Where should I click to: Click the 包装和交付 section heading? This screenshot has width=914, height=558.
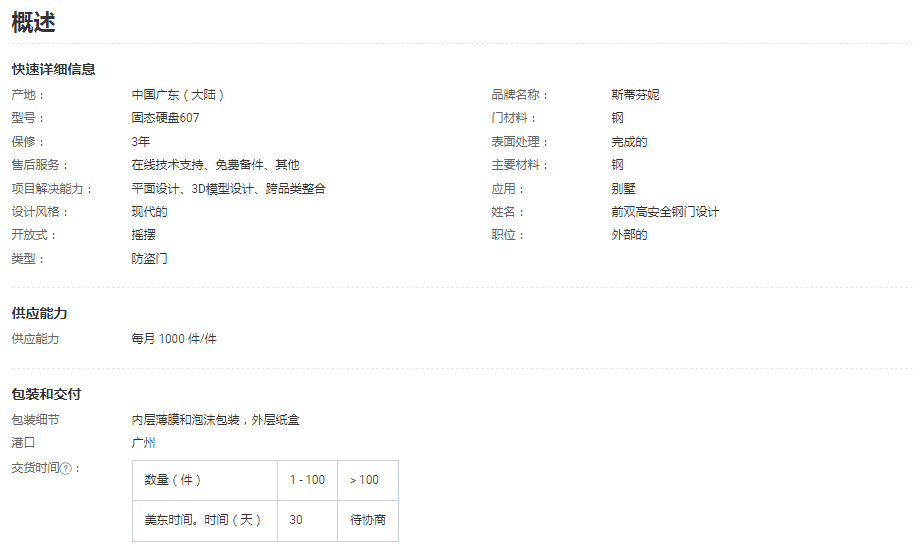click(46, 394)
